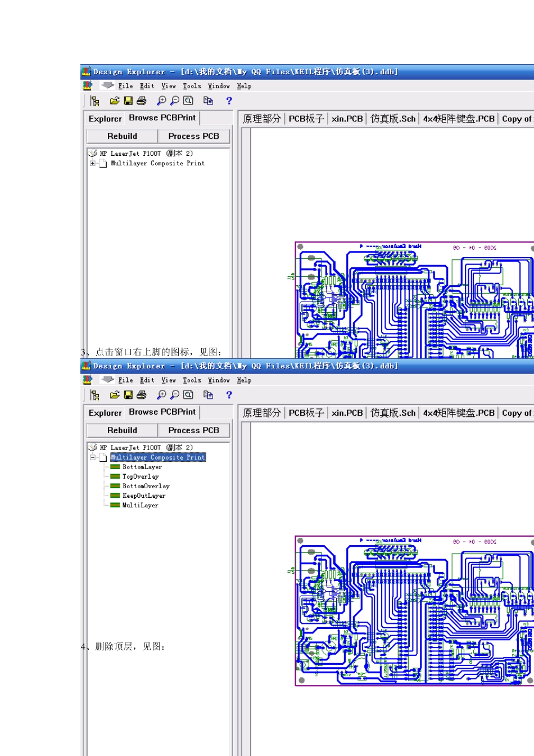Click the fit document icon in the lower window
Screen dimensions: 534x756
[x=188, y=395]
